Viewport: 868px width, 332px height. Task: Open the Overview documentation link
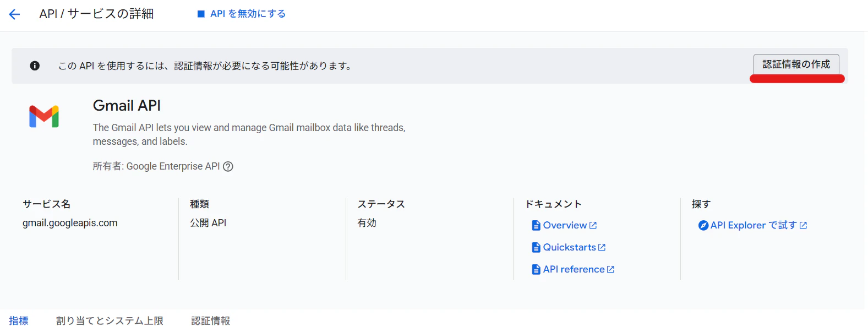565,225
